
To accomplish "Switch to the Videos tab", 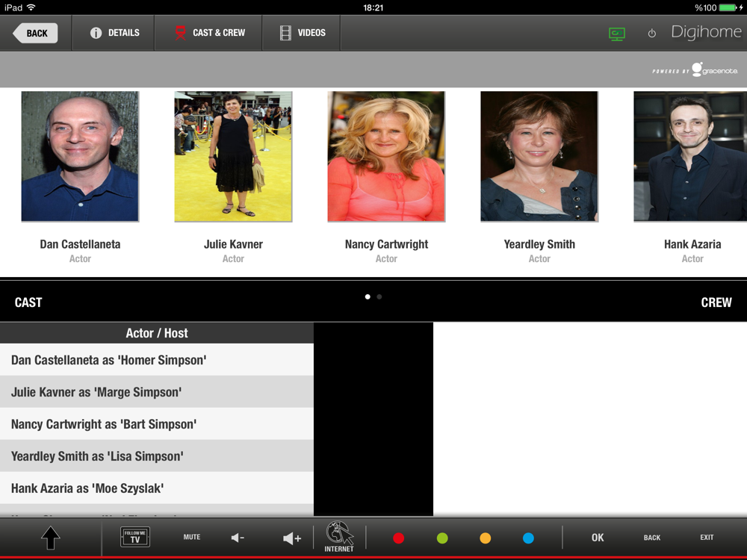I will [301, 33].
